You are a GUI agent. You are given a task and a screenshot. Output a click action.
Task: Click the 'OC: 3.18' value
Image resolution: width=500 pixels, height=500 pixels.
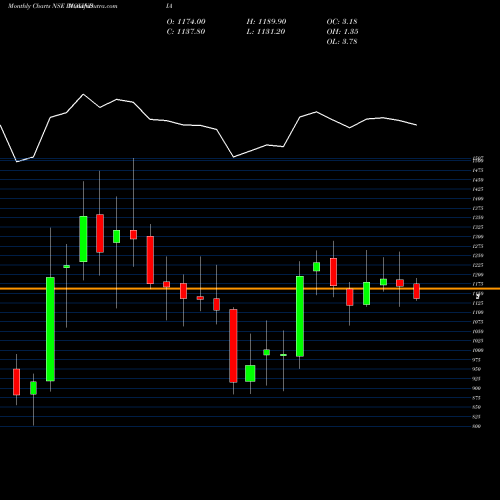(x=342, y=22)
